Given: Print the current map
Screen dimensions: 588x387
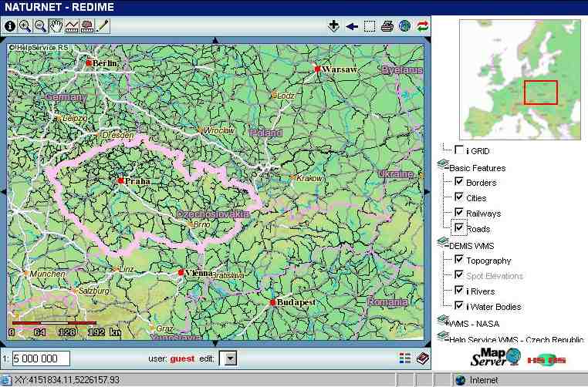Looking at the screenshot, I should [387, 26].
